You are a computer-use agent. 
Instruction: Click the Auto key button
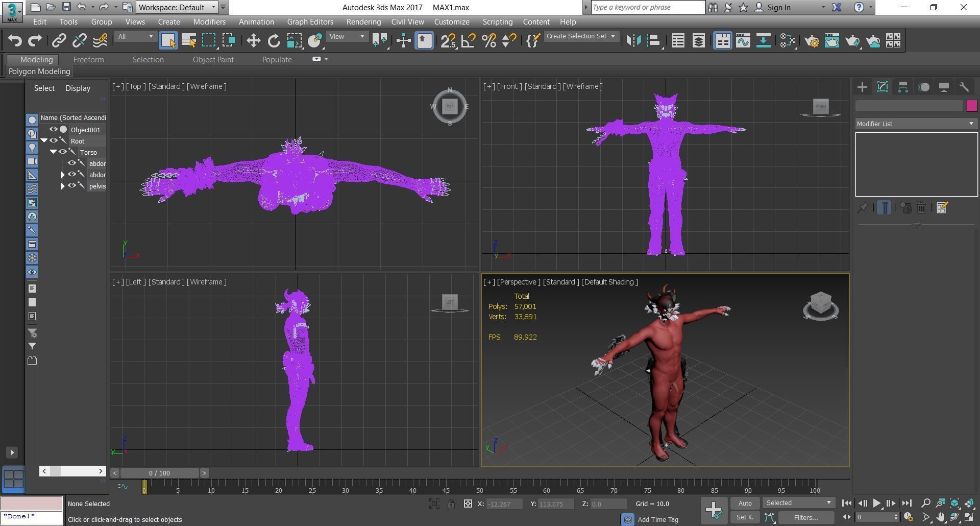(x=745, y=503)
